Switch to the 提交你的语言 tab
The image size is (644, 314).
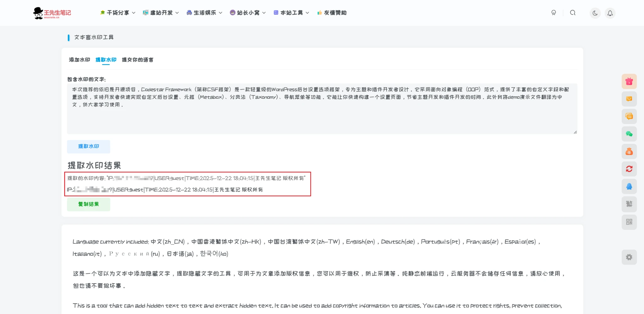(x=137, y=60)
